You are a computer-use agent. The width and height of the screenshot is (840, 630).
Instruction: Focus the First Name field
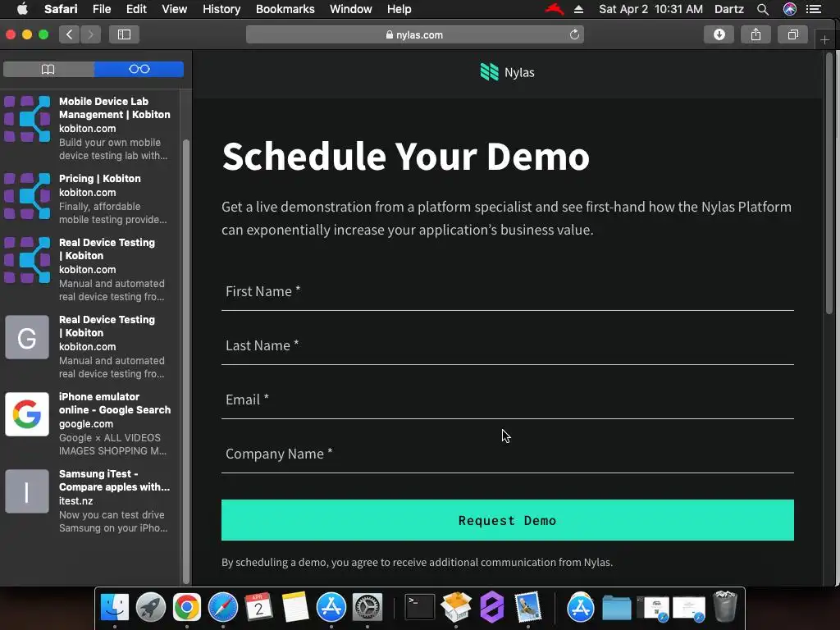click(507, 292)
